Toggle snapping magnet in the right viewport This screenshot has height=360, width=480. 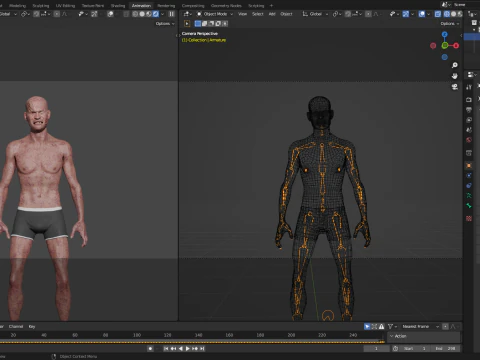pyautogui.click(x=348, y=14)
